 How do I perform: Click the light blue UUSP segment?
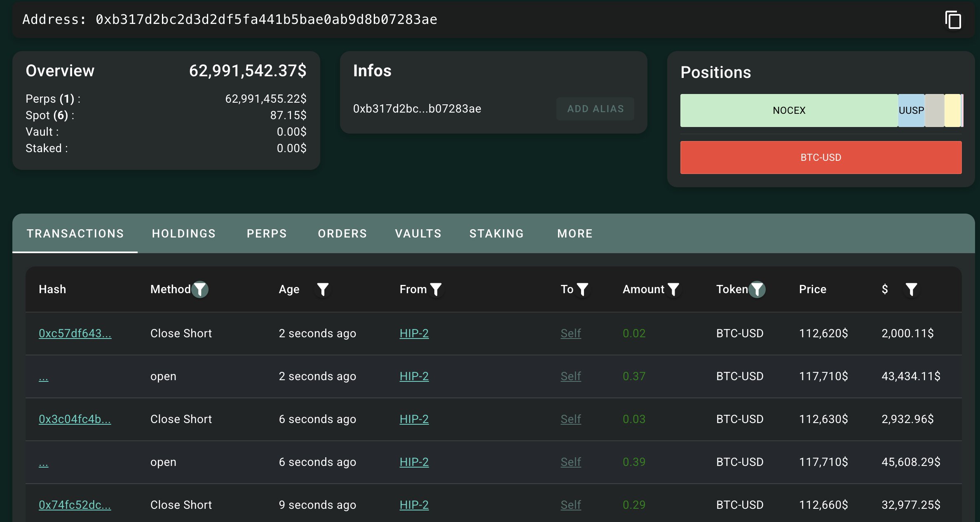[x=911, y=111]
